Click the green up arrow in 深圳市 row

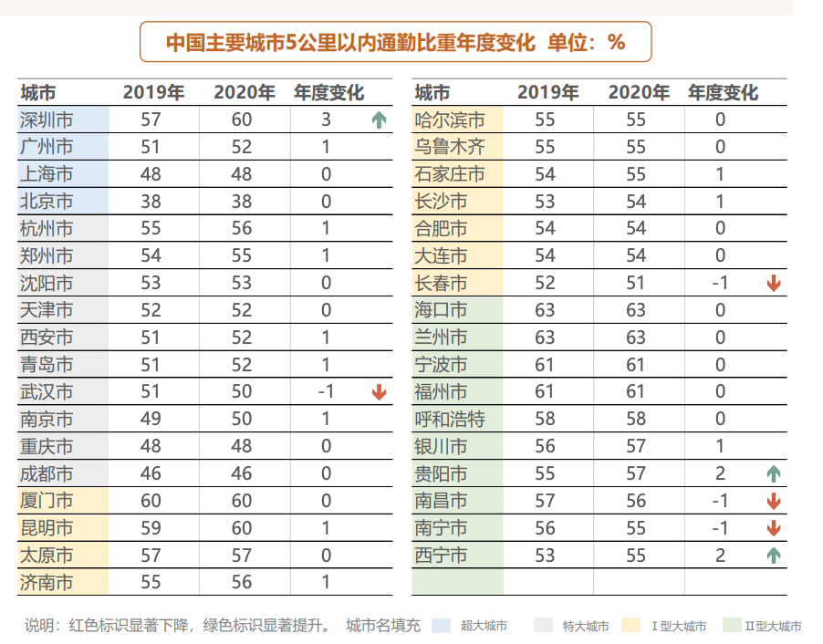click(379, 120)
